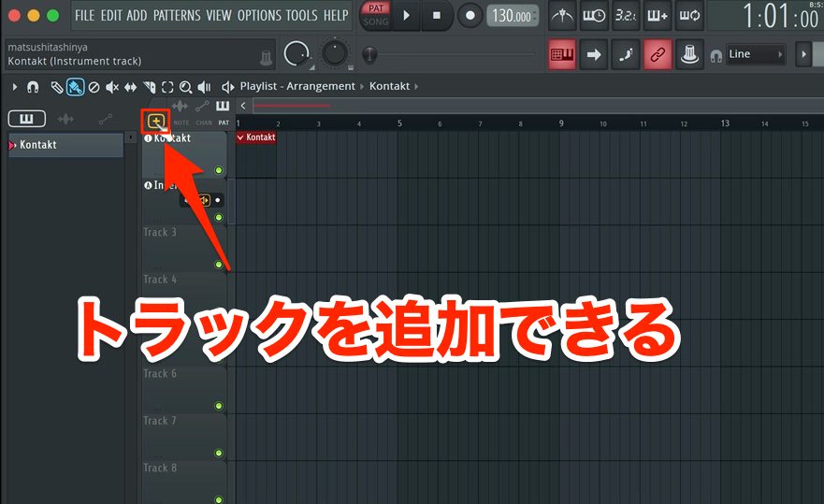This screenshot has width=824, height=504.
Task: Open the TOOLS menu
Action: [302, 16]
